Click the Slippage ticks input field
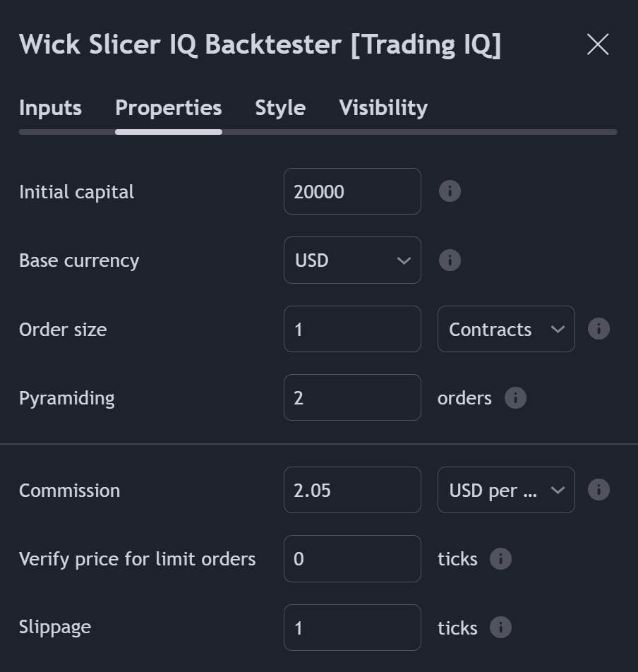 [x=352, y=627]
